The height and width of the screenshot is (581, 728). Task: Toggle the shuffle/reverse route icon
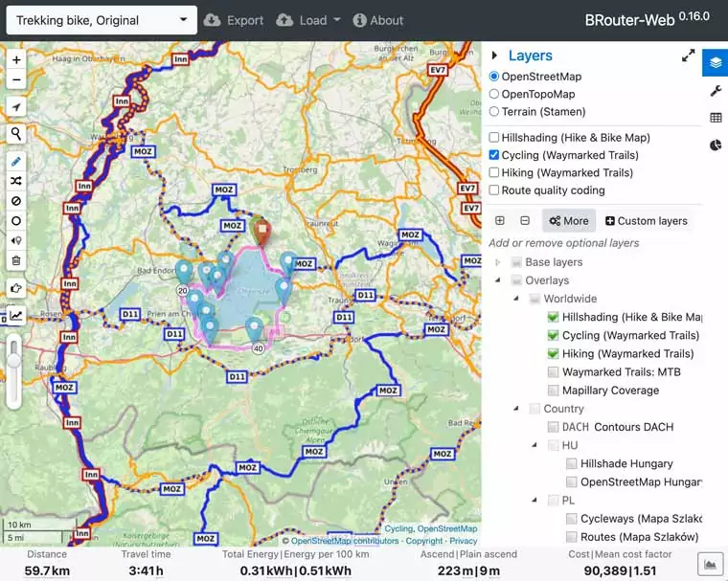16,181
